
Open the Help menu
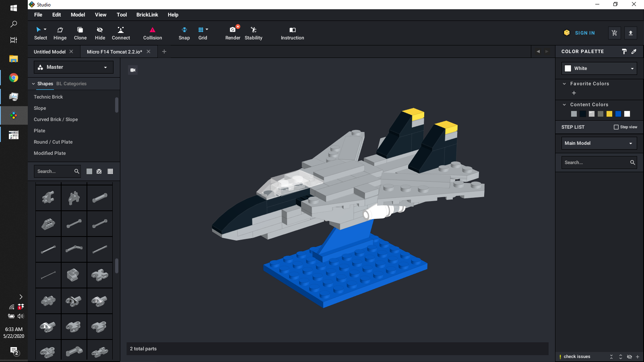pos(173,15)
